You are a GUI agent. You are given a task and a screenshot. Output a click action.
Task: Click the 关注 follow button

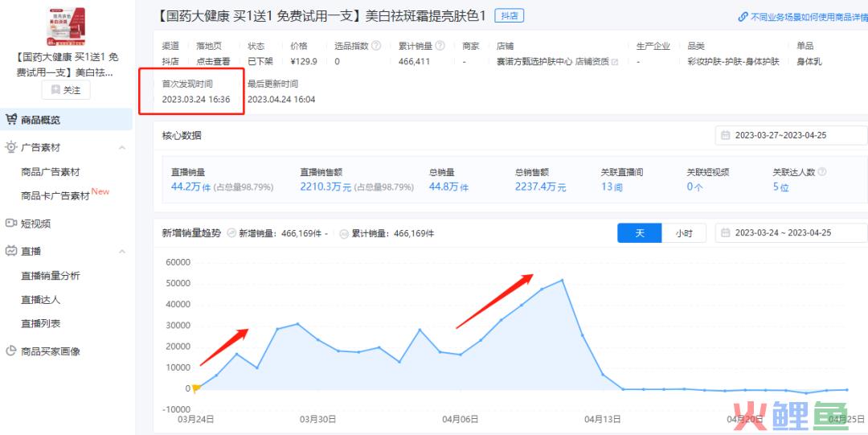point(66,90)
